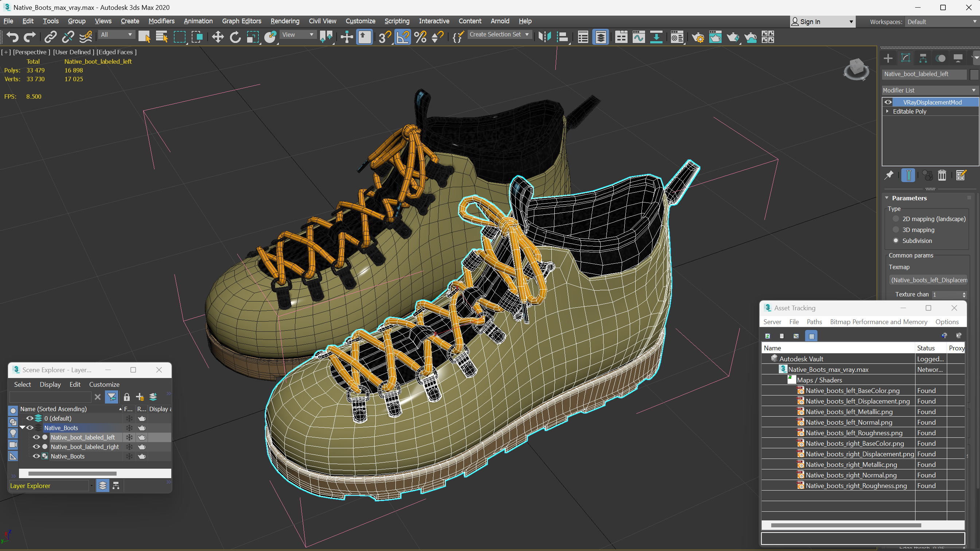Open Paths menu in Asset Tracking
The image size is (980, 551).
click(814, 322)
